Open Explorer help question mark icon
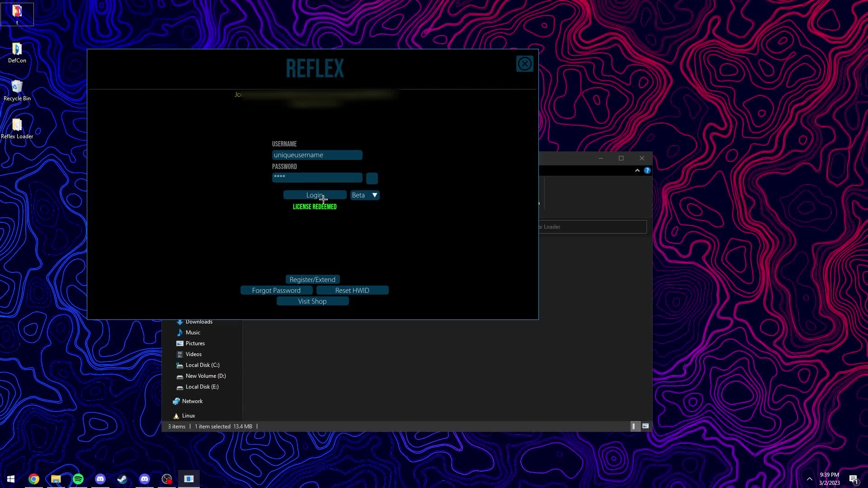Viewport: 868px width, 488px height. pyautogui.click(x=647, y=170)
